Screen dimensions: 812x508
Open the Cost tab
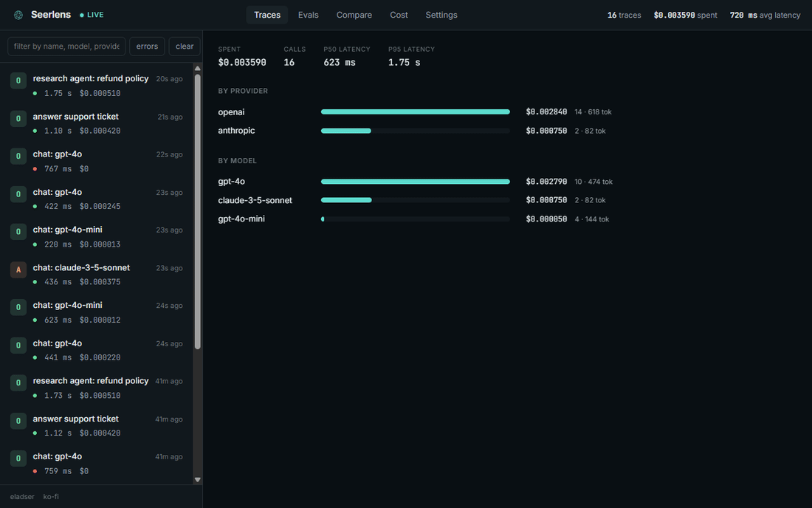(x=399, y=15)
